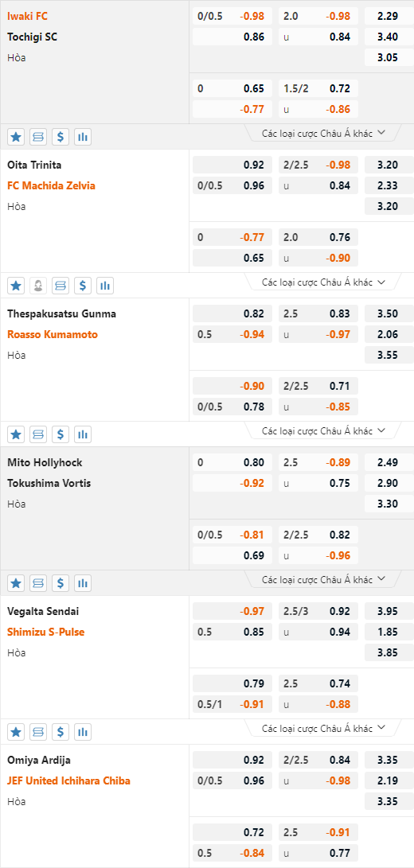Expand other Asian bets under Vegalta Sendai match

click(x=324, y=728)
